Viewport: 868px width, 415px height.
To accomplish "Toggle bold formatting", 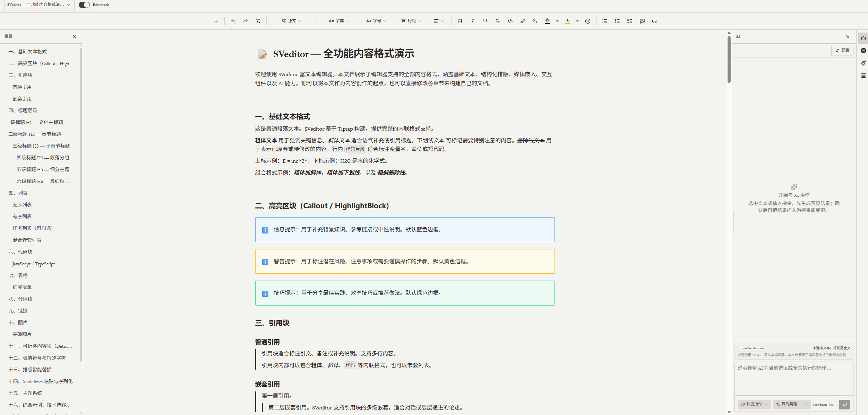I will (460, 21).
